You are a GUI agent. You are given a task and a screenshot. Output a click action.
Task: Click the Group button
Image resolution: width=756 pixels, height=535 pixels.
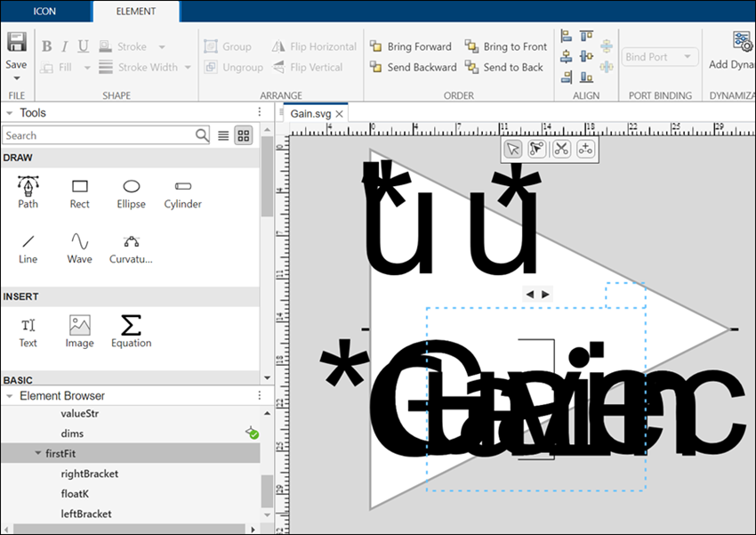pyautogui.click(x=228, y=46)
